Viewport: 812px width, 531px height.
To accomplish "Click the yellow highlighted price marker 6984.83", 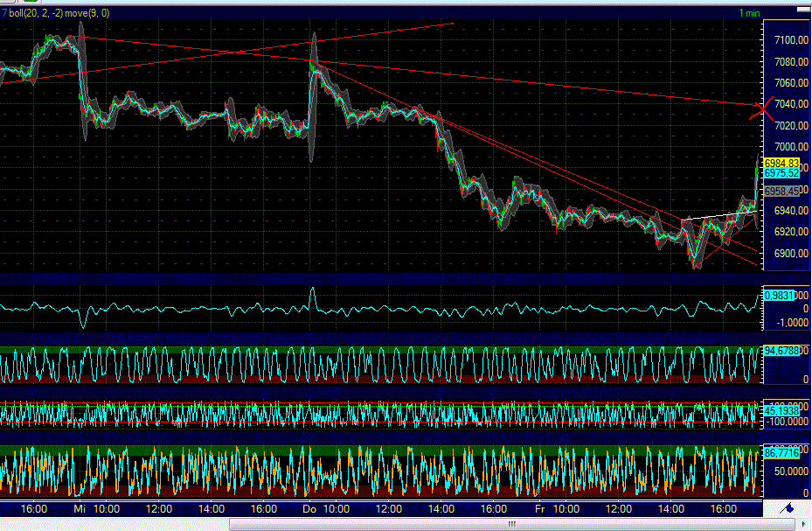I will coord(781,163).
